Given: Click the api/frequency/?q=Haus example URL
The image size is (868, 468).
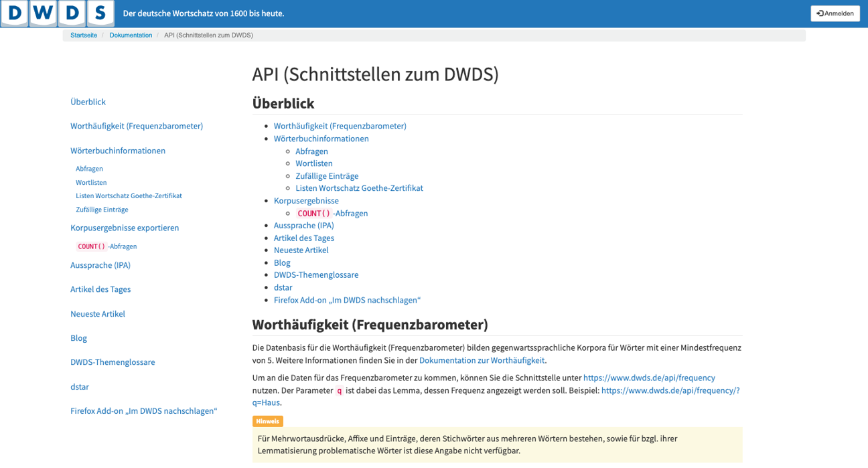Looking at the screenshot, I should click(x=670, y=390).
